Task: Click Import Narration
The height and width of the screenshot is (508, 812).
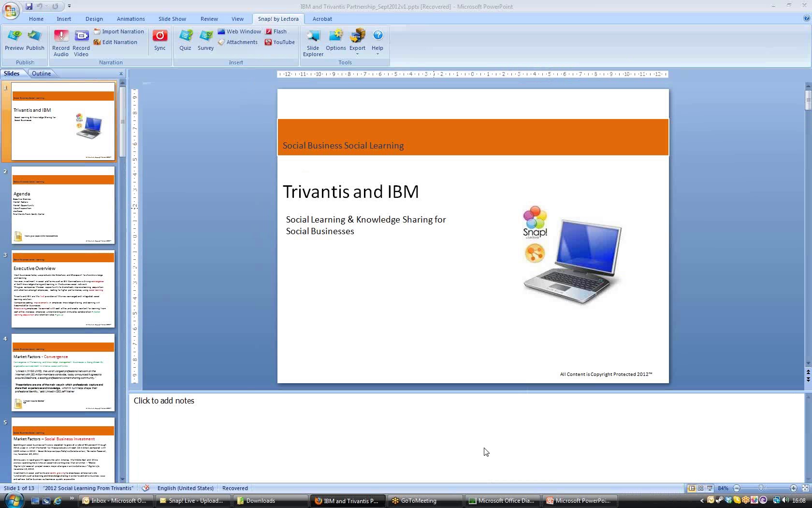Action: pos(118,31)
